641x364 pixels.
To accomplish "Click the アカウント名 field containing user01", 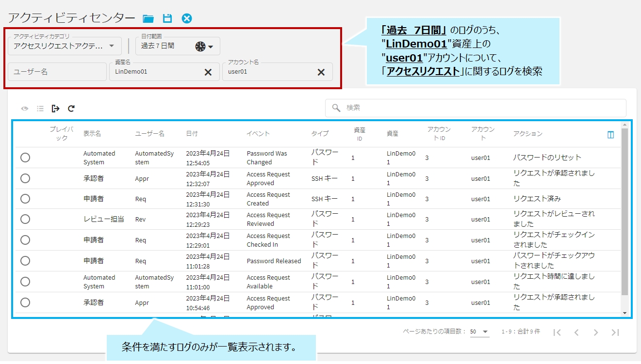I will (x=278, y=72).
